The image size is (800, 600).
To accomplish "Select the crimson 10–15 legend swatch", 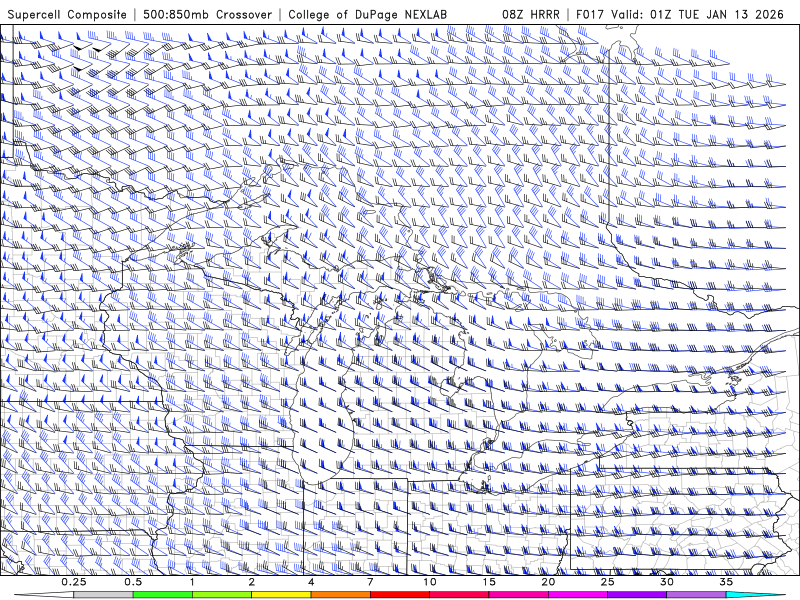I will pos(459,595).
